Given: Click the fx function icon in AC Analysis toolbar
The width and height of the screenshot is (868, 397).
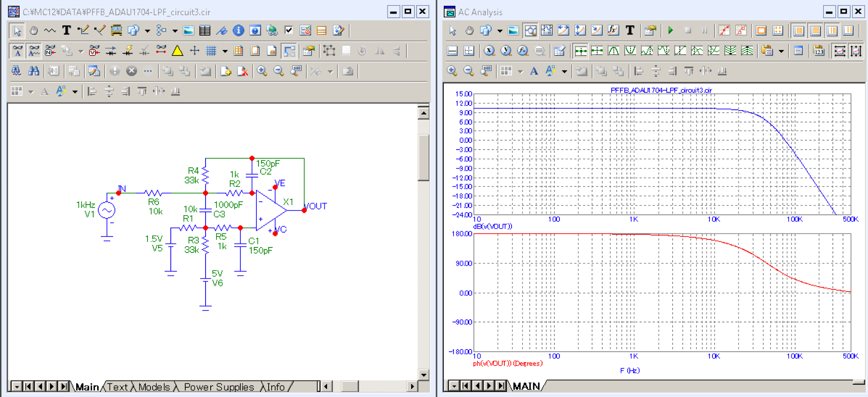Looking at the screenshot, I should [613, 31].
